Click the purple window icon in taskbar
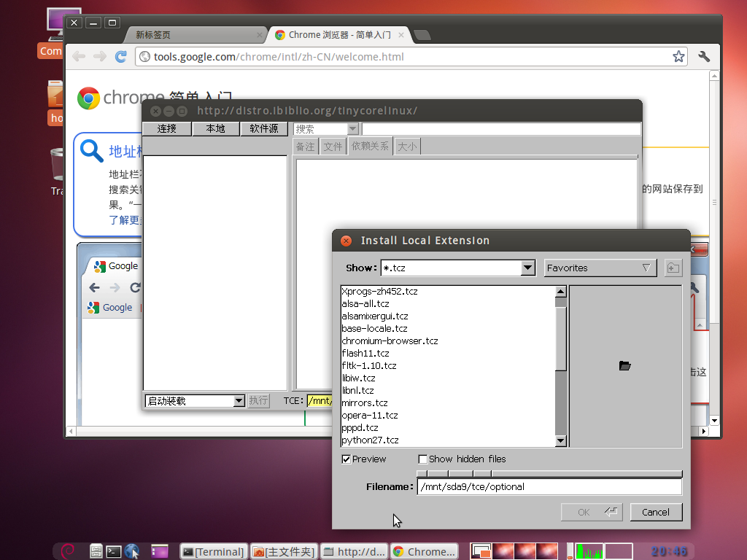The image size is (747, 560). pyautogui.click(x=160, y=551)
